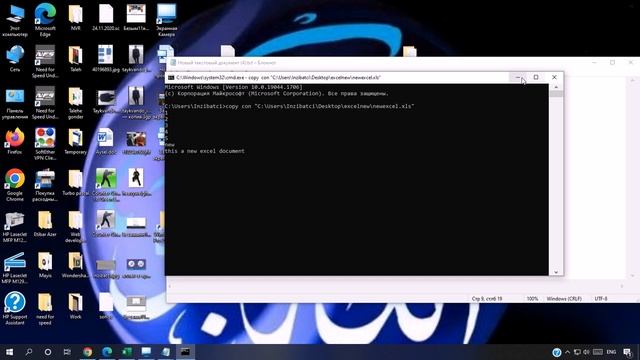640x360 pixels.
Task: Open the network tray icon
Action: coord(577,352)
